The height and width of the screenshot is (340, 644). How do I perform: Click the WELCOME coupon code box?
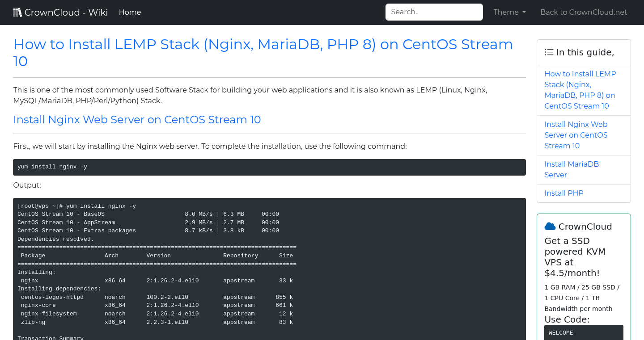[x=584, y=332]
